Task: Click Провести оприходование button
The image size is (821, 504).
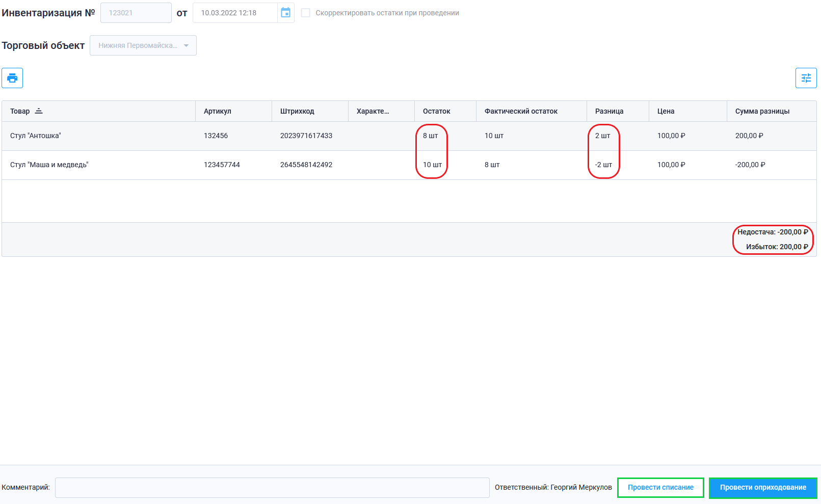Action: click(x=763, y=488)
